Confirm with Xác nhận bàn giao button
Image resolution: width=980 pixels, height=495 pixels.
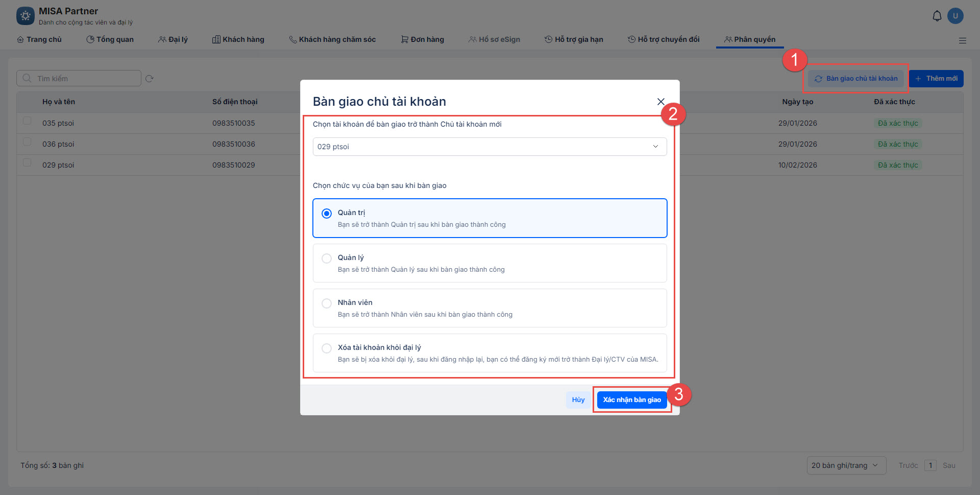[631, 400]
